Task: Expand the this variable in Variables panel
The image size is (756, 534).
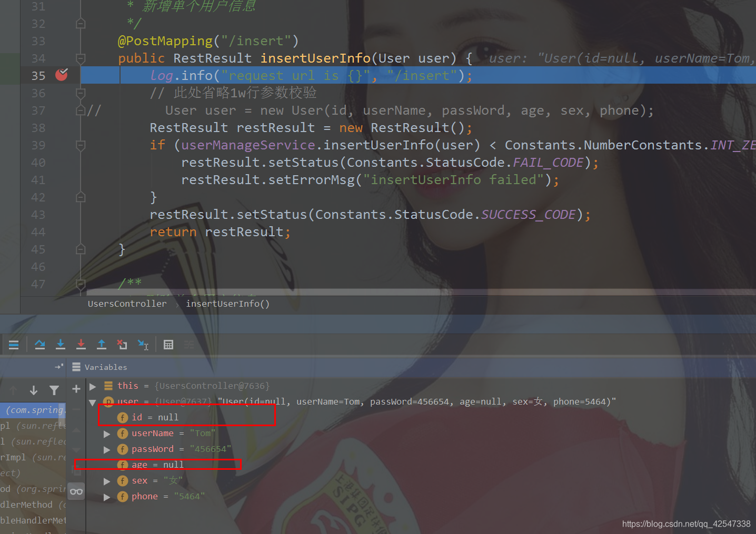Action: tap(93, 386)
